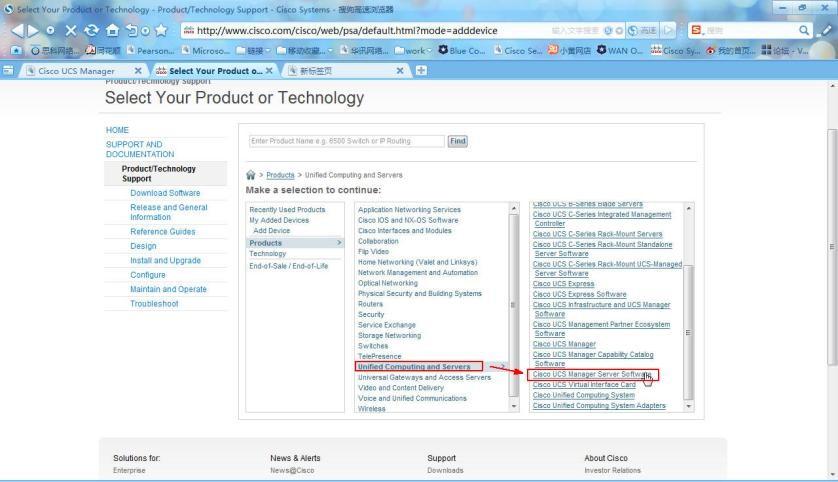Click down arrow of category list scrollbar

point(514,406)
